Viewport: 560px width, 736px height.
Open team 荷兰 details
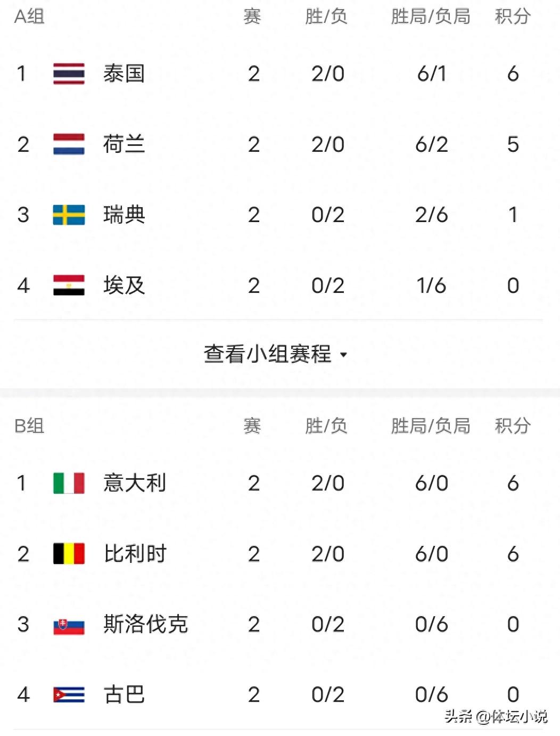coord(124,144)
